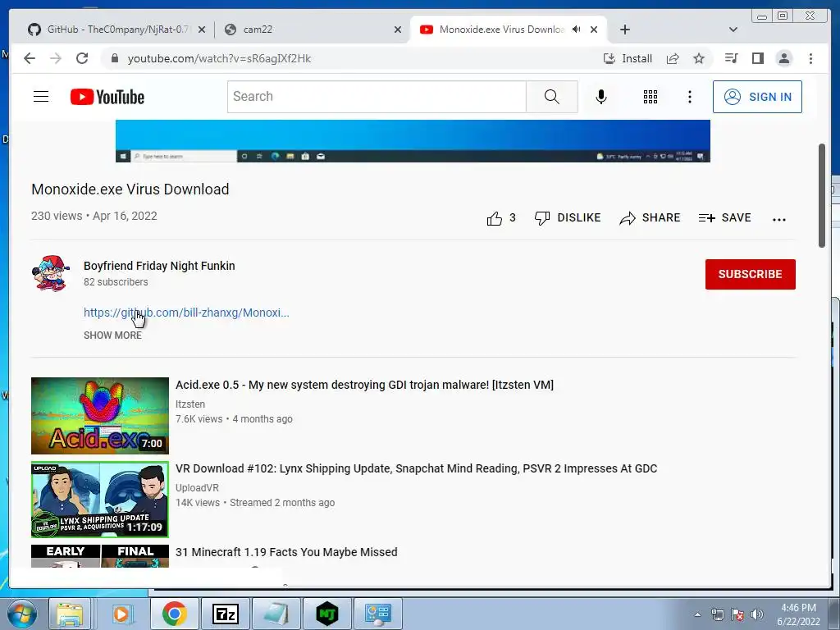This screenshot has width=840, height=630.
Task: Close the cam22 tab
Action: 398,30
